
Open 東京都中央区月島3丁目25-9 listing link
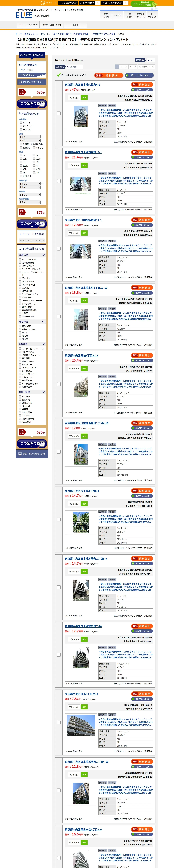[x=81, y=694]
